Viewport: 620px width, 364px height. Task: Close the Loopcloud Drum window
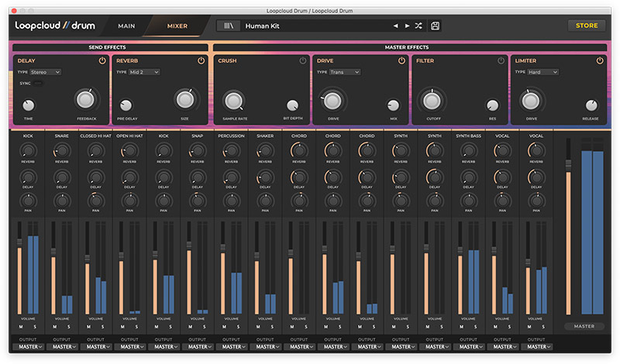click(14, 11)
